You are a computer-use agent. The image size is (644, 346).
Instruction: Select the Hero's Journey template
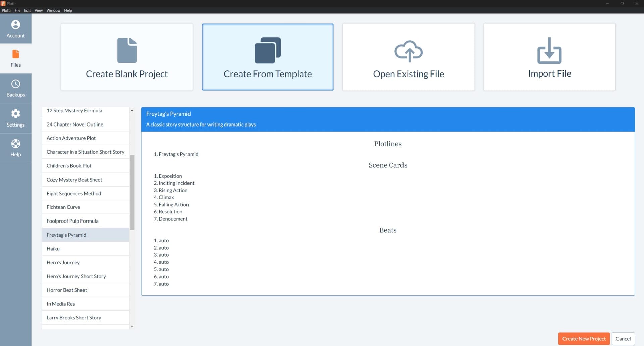click(63, 262)
